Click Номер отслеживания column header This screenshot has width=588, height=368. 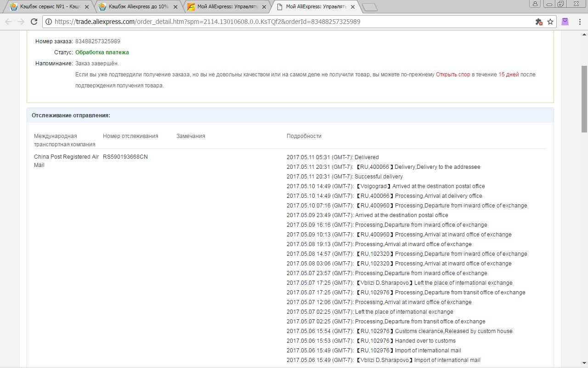(130, 136)
